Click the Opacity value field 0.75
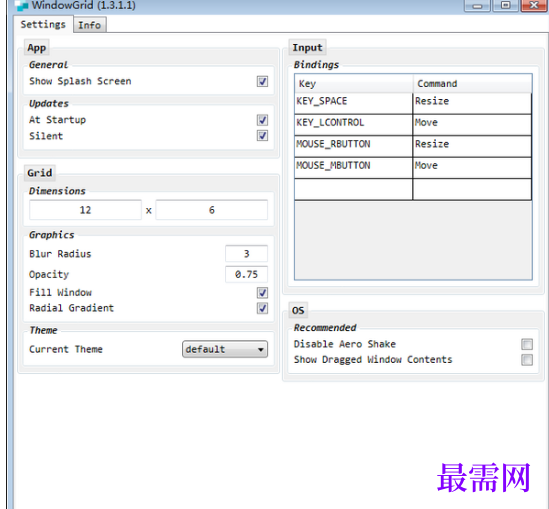 (x=246, y=274)
